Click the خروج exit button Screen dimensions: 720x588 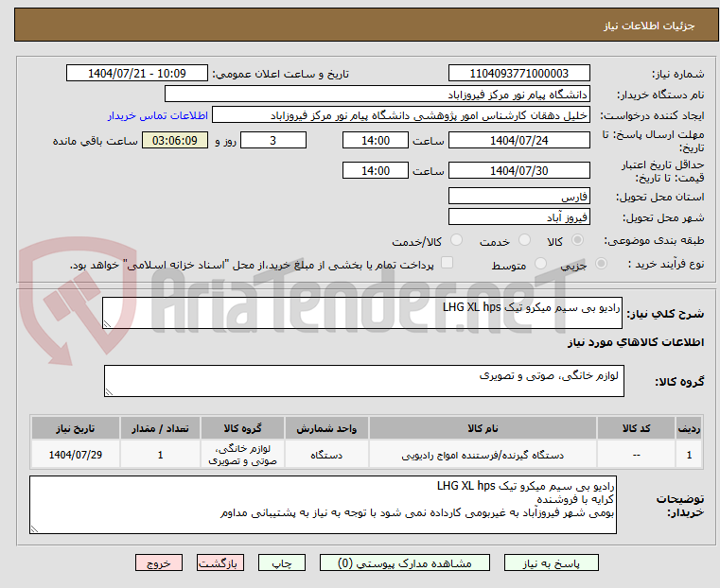point(159,563)
